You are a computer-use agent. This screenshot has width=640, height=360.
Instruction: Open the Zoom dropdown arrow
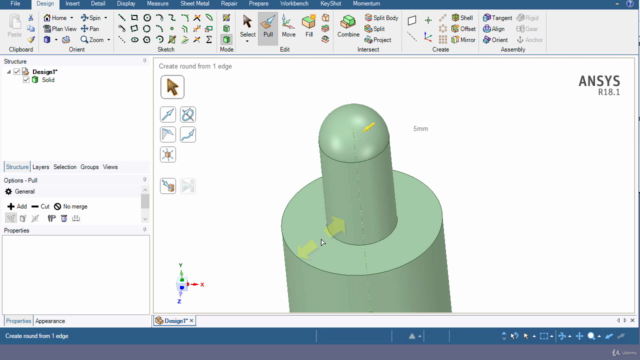[x=109, y=40]
